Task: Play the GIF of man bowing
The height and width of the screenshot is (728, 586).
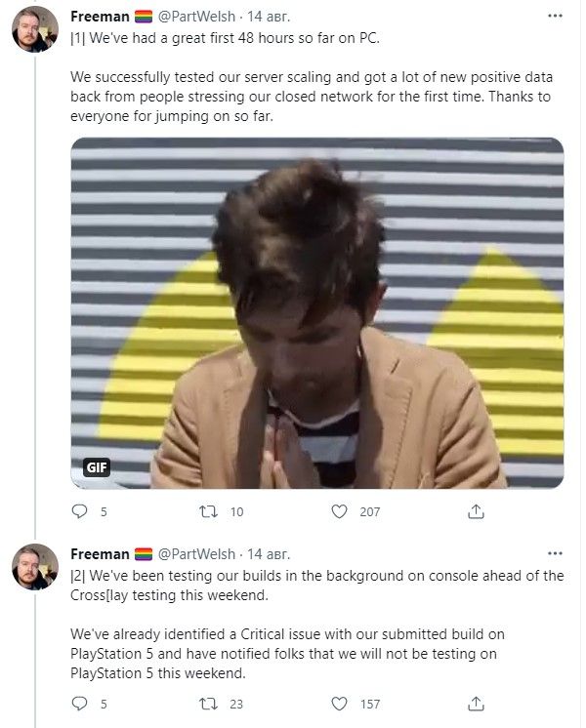Action: pos(317,312)
